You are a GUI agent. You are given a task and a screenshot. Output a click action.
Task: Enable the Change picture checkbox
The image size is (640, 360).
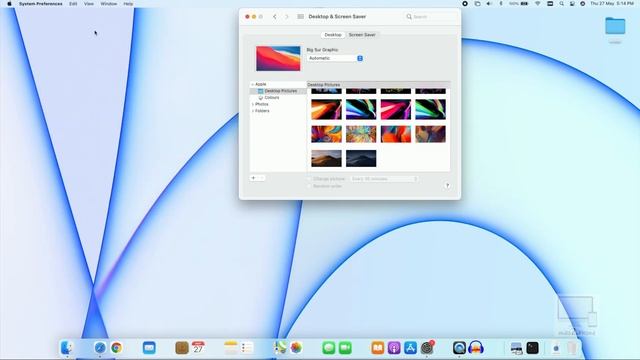point(309,179)
